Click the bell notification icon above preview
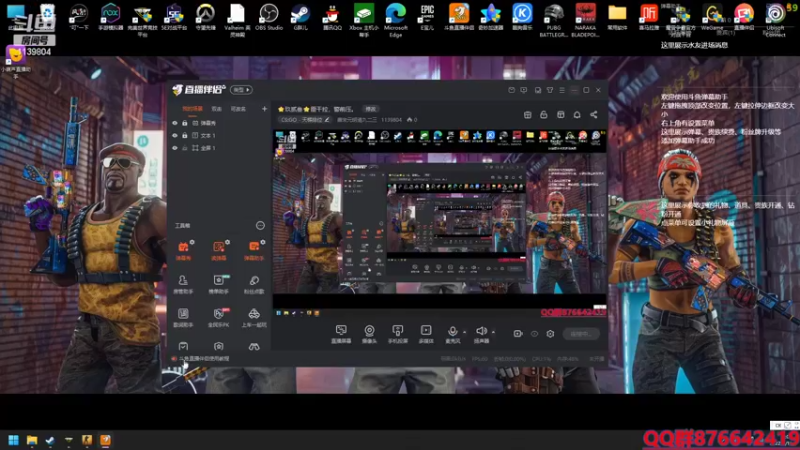 (577, 115)
